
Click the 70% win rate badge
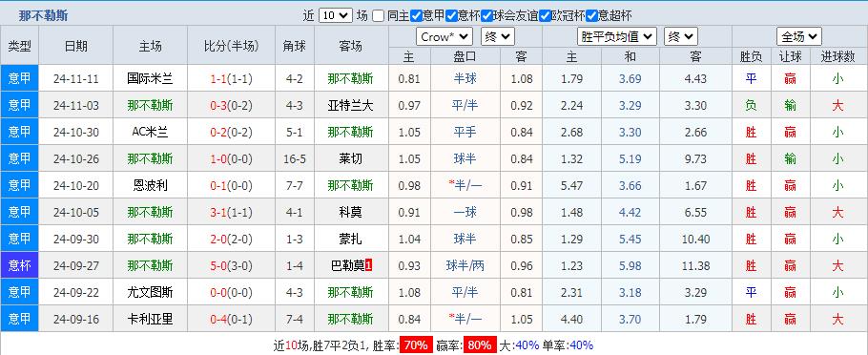pyautogui.click(x=416, y=345)
